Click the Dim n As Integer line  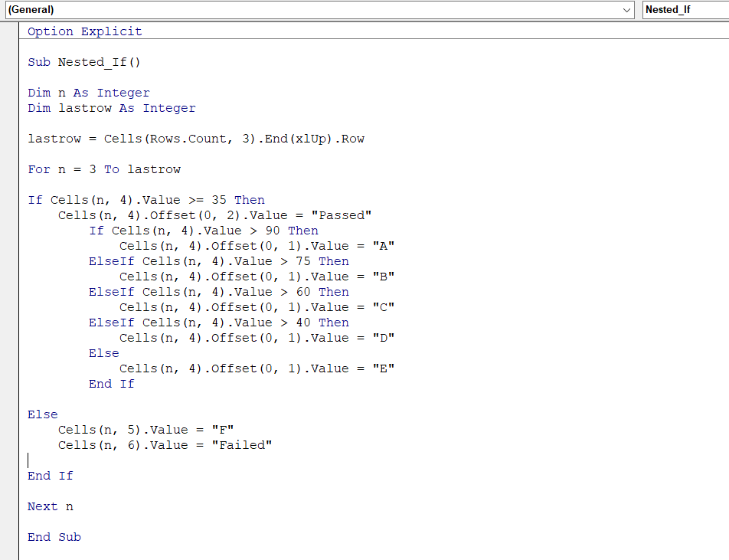coord(89,93)
